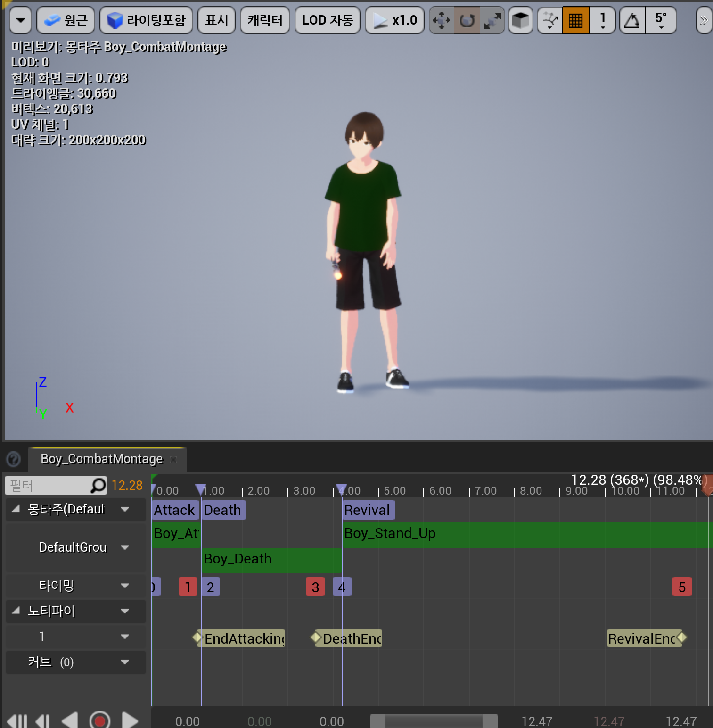Viewport: 713px width, 728px height.
Task: Toggle 라이팅포함 lighting mode
Action: [x=146, y=20]
